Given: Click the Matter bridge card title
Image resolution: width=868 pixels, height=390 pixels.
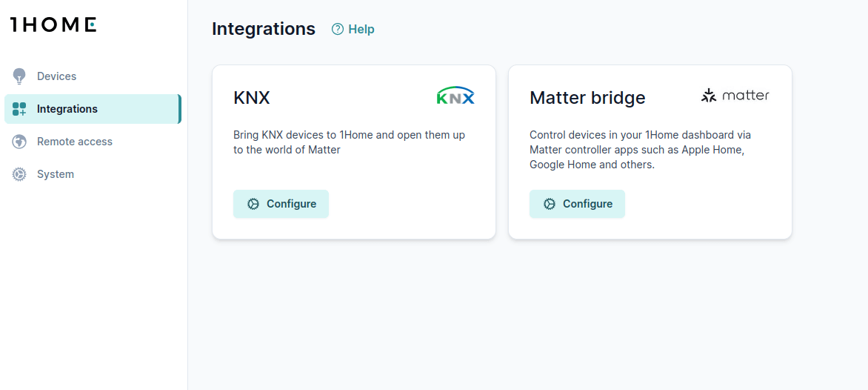Looking at the screenshot, I should pos(587,98).
